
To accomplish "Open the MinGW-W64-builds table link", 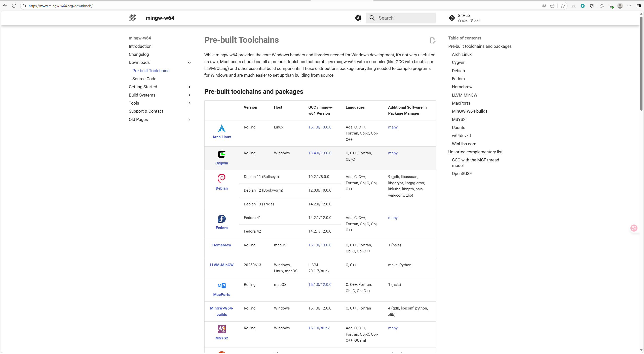I will (x=221, y=311).
